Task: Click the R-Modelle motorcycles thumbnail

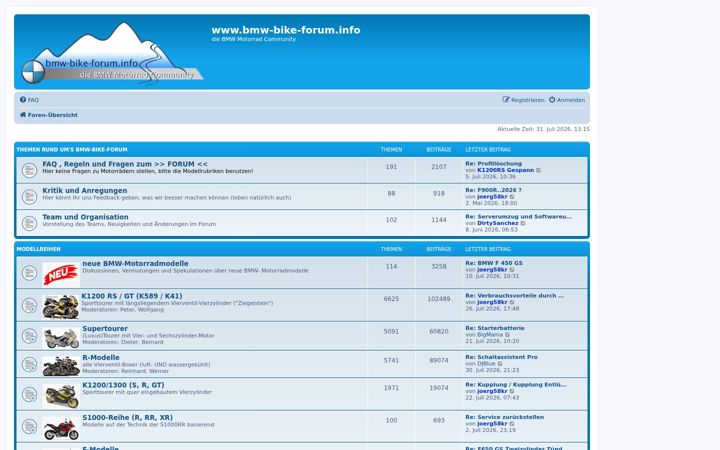Action: (x=61, y=366)
